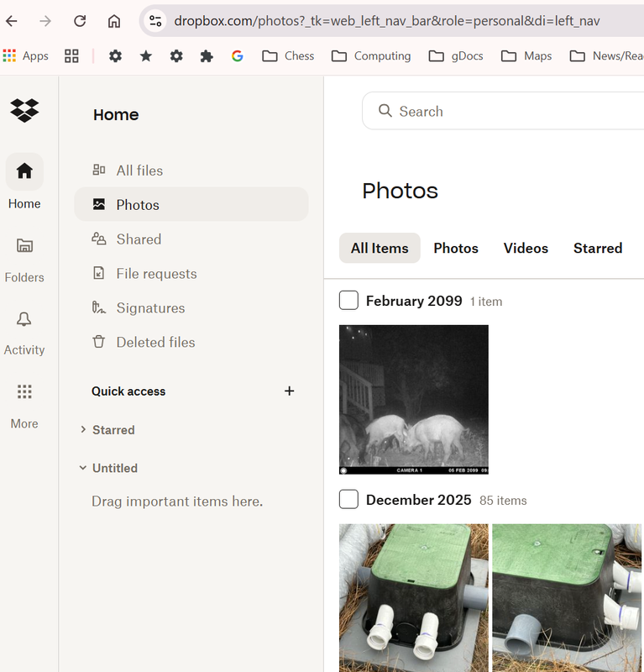Click the Dropbox logo icon
644x672 pixels.
click(x=24, y=110)
